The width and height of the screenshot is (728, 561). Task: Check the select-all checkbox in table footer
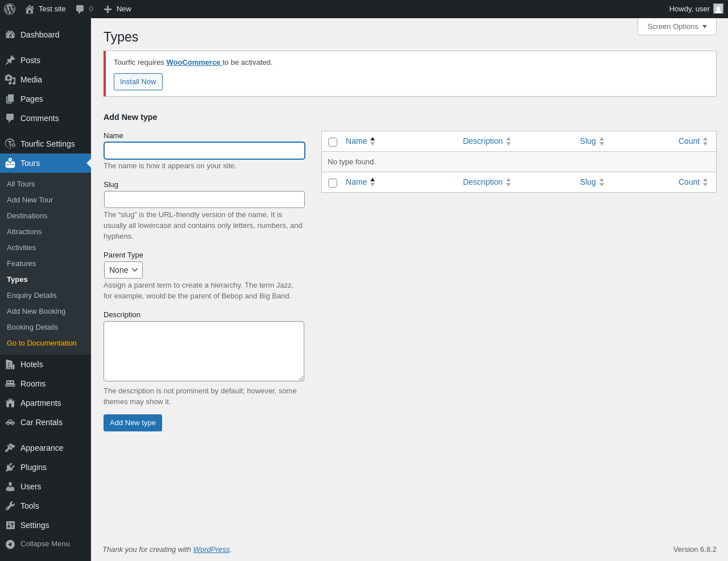click(x=333, y=183)
